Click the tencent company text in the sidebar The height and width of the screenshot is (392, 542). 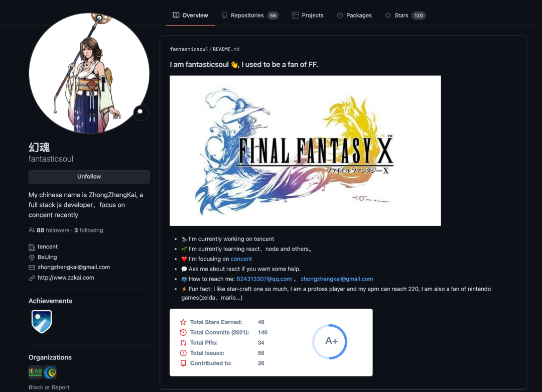(48, 247)
